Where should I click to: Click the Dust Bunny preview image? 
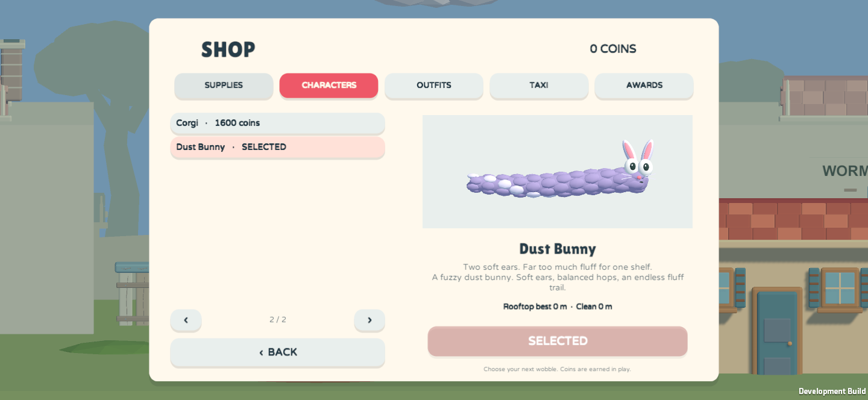click(x=558, y=172)
